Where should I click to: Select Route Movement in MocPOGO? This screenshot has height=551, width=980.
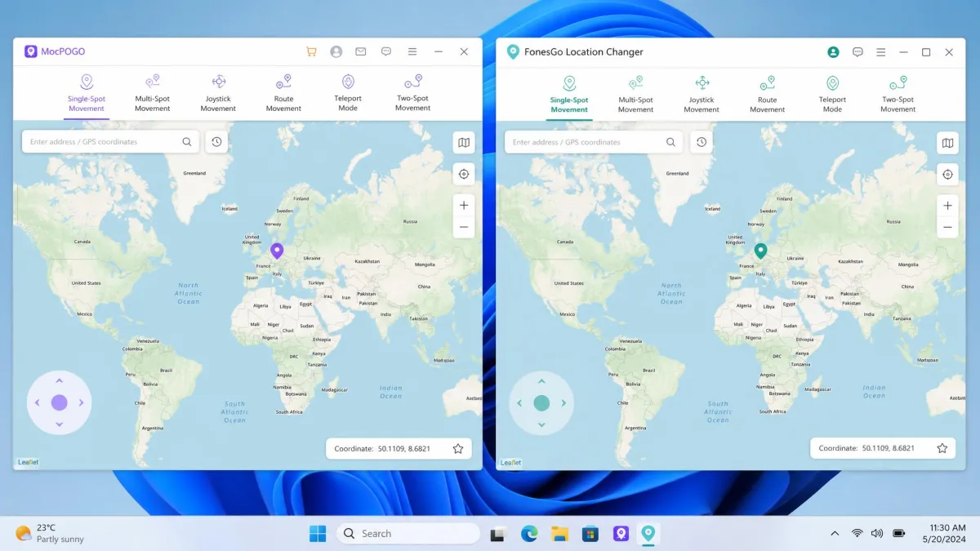(x=283, y=93)
